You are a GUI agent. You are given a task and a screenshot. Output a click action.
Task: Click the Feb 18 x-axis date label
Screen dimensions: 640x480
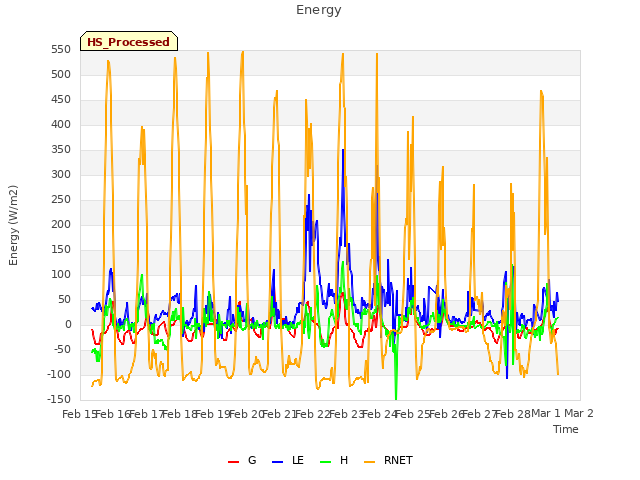[180, 414]
